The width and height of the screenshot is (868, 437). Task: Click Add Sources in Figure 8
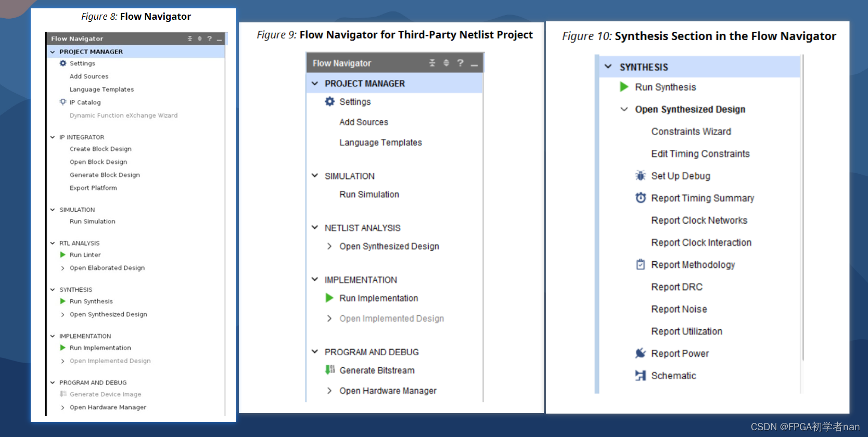click(89, 76)
